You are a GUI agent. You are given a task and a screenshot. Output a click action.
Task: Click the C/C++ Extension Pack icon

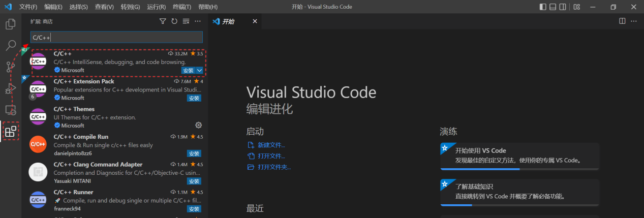[38, 89]
